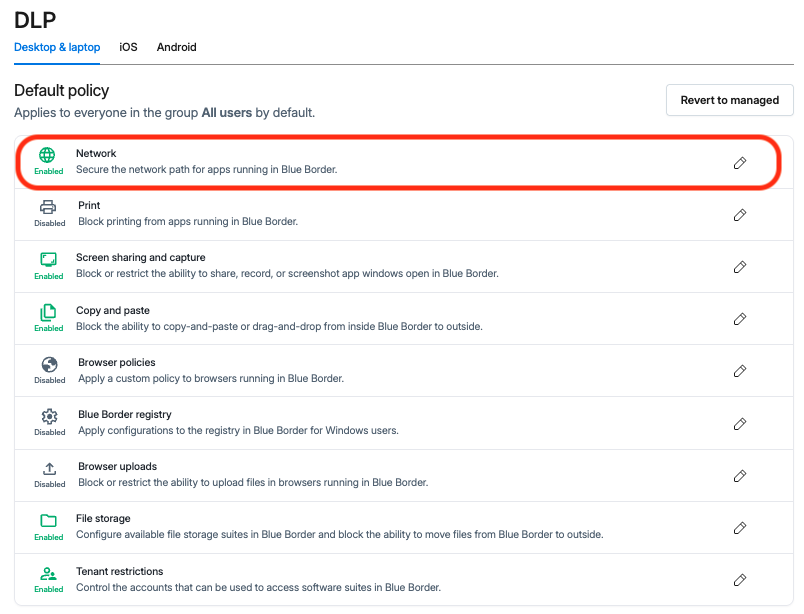Click the File storage folder icon
The image size is (804, 614).
tap(48, 521)
